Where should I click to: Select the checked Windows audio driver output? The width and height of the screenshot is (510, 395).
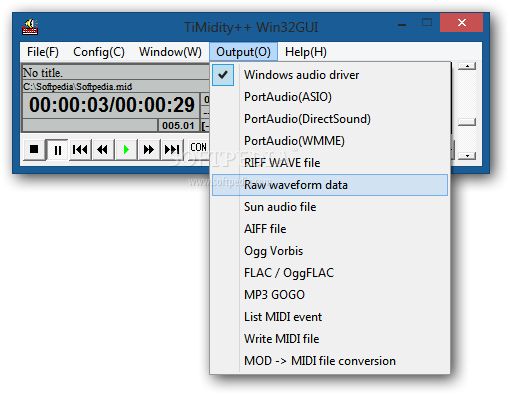pos(330,75)
